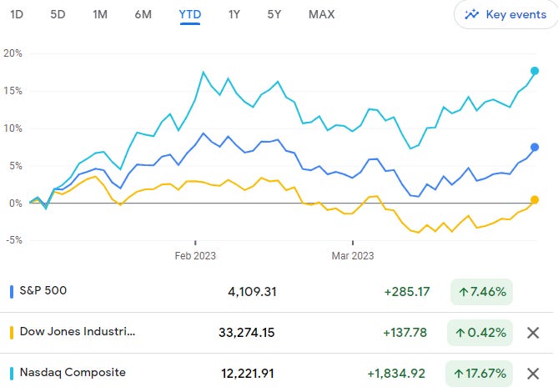Click the Nasdaq endpoint dot on the chart
Viewport: 558px width, 392px height.
click(534, 71)
